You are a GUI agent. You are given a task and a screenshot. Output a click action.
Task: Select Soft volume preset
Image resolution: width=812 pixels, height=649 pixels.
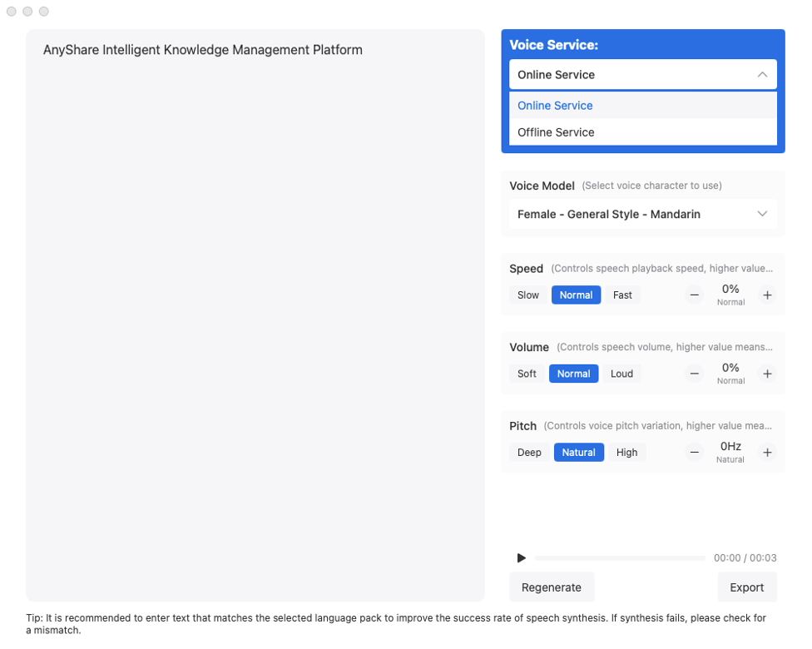[527, 374]
